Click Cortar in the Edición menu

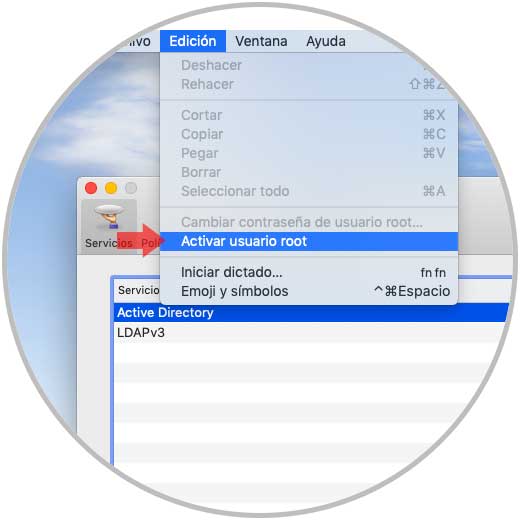(x=309, y=115)
